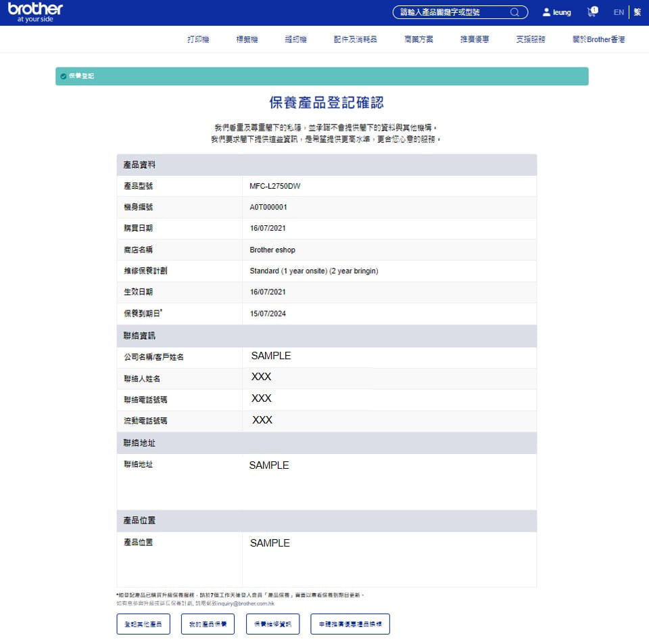Open the 關於Brother香港 menu
This screenshot has height=644, width=649.
coord(598,39)
